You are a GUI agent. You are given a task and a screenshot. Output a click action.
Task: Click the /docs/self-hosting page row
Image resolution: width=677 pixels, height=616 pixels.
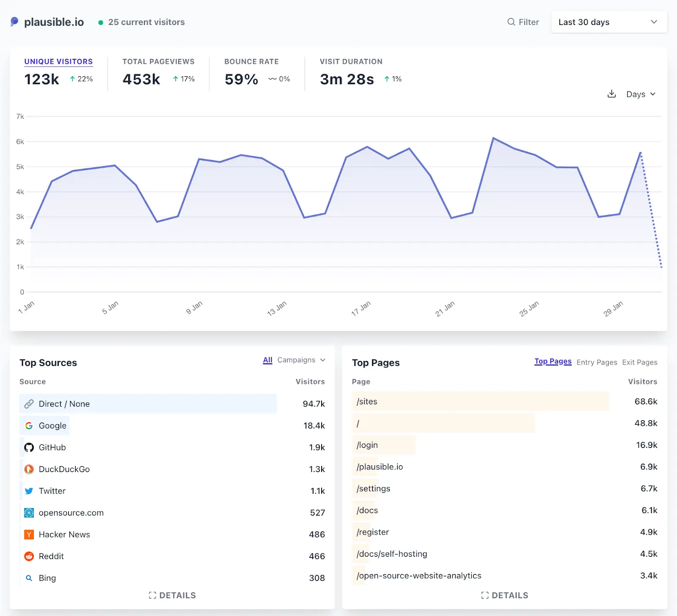pyautogui.click(x=392, y=554)
